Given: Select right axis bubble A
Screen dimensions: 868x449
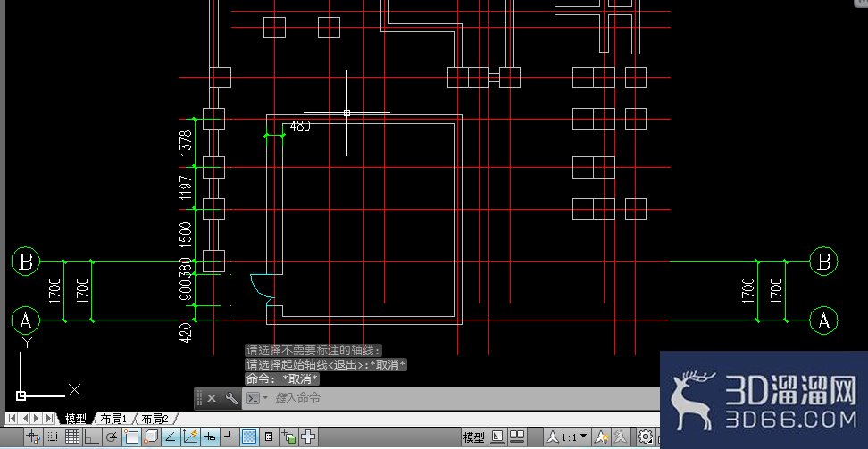Looking at the screenshot, I should pos(823,320).
